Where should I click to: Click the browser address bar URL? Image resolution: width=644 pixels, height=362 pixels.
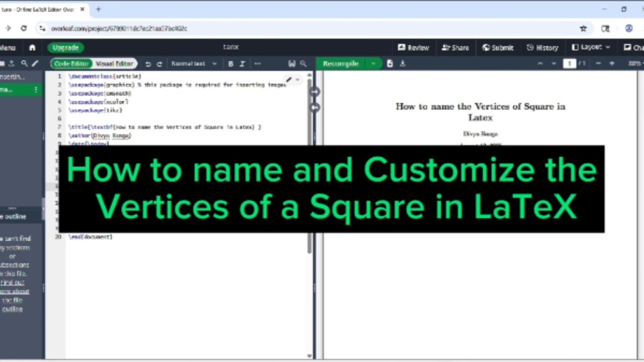point(119,29)
